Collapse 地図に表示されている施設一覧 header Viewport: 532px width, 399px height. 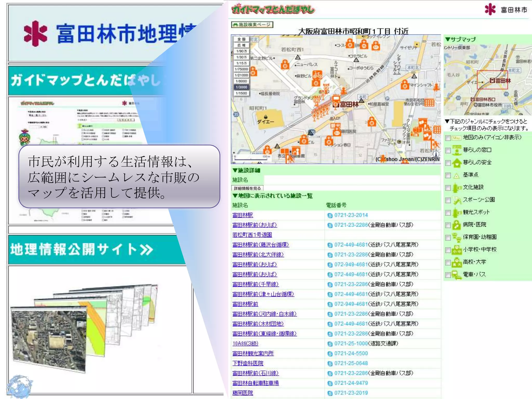(x=272, y=196)
